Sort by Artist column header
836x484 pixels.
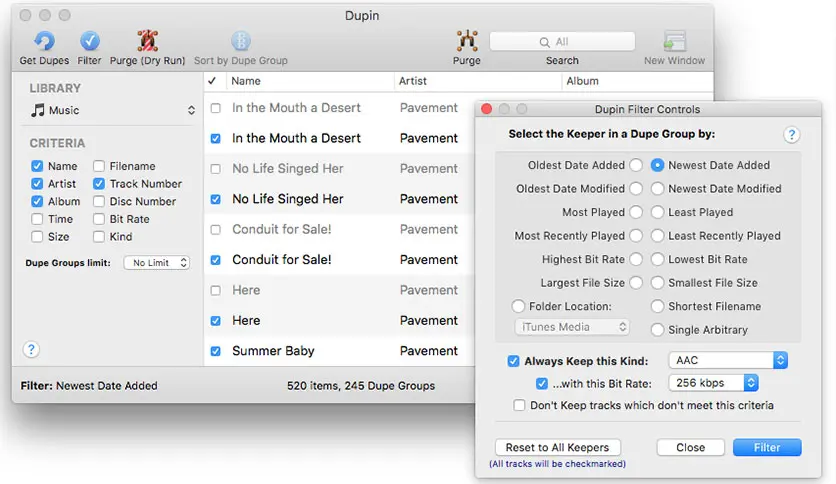pyautogui.click(x=478, y=81)
